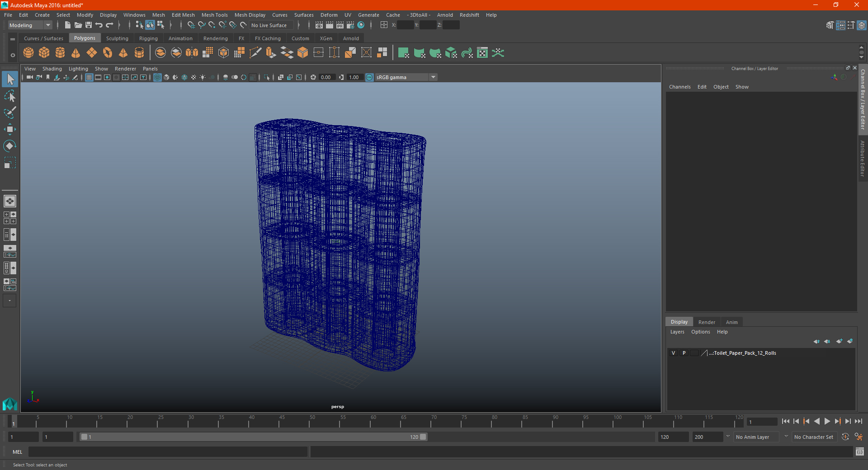Open the Modeling menu set dropdown
This screenshot has height=470, width=868.
point(30,25)
